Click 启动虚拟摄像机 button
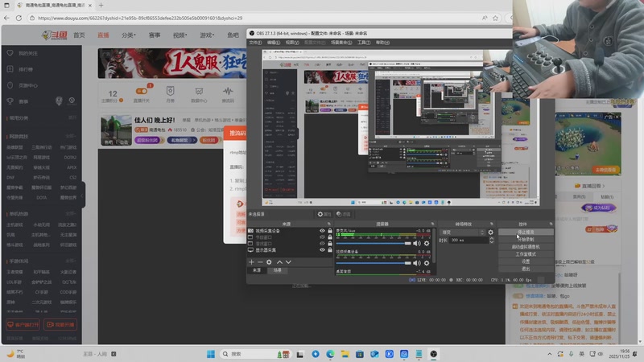The image size is (644, 362). tap(526, 247)
